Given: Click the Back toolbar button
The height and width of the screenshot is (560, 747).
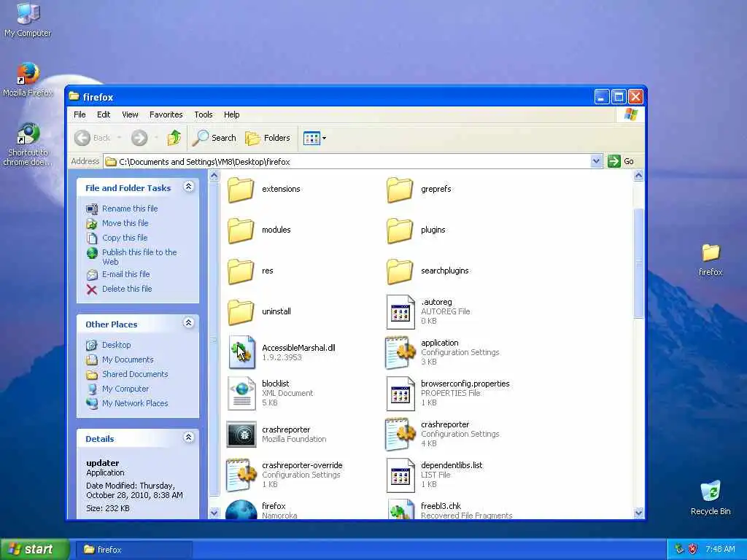Looking at the screenshot, I should pos(93,138).
